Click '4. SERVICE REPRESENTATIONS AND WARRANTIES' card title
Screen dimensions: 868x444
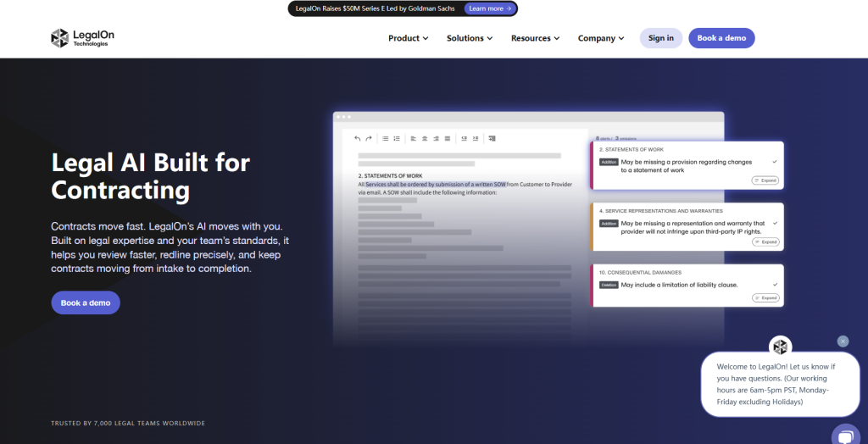coord(660,211)
